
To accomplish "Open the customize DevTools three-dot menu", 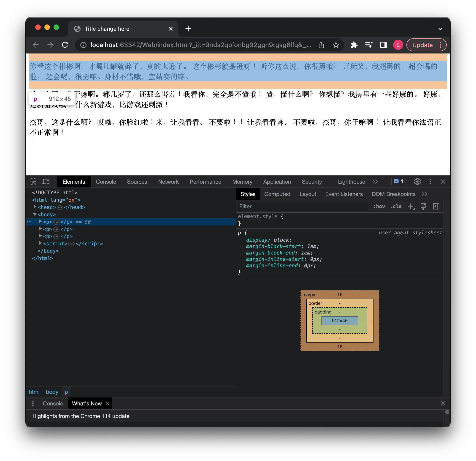I will [430, 182].
